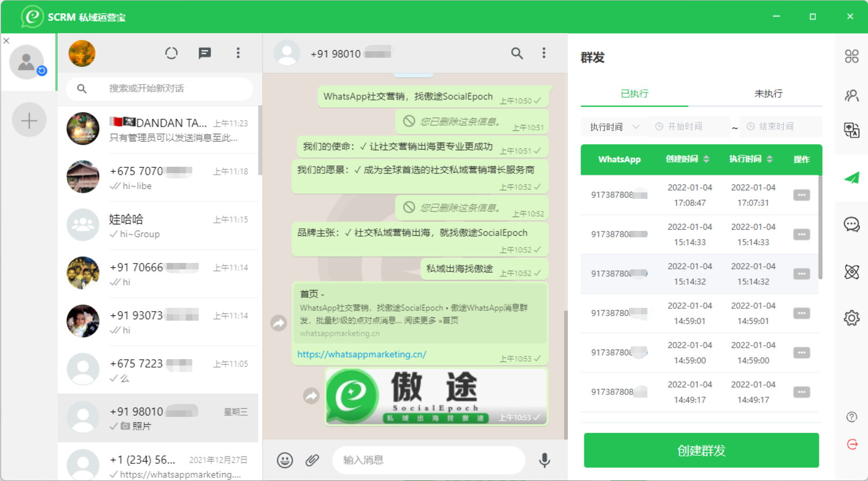
Task: Click the 开始时间 date field
Action: pos(689,127)
